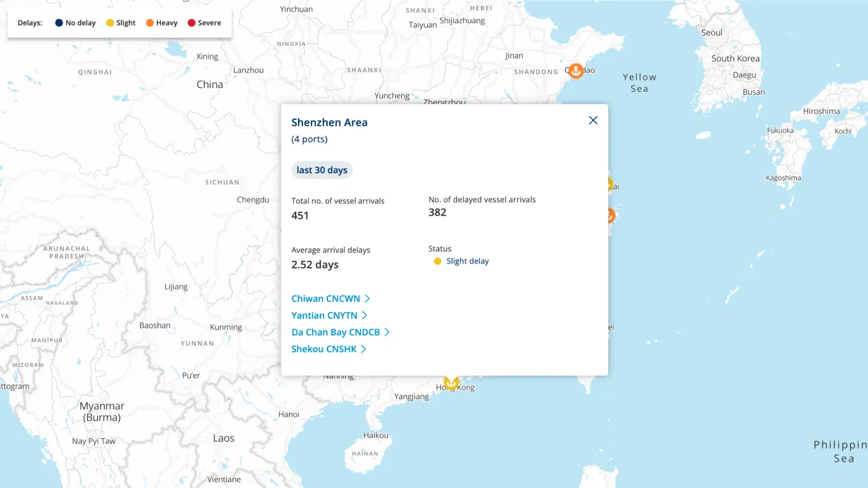The height and width of the screenshot is (488, 868).
Task: Click the yellow Slight delay status dot
Action: point(437,261)
